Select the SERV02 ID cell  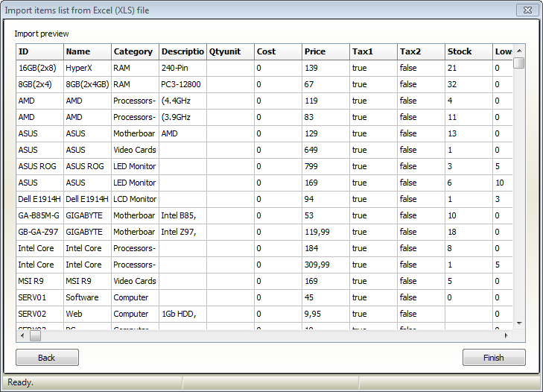pyautogui.click(x=39, y=314)
